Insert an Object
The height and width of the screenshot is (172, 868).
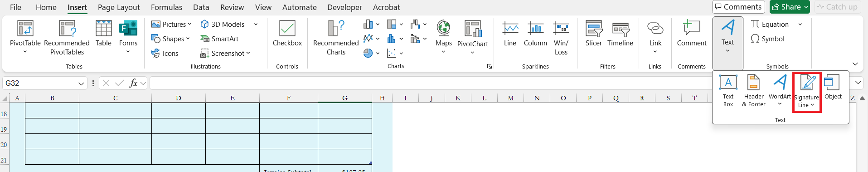point(833,88)
